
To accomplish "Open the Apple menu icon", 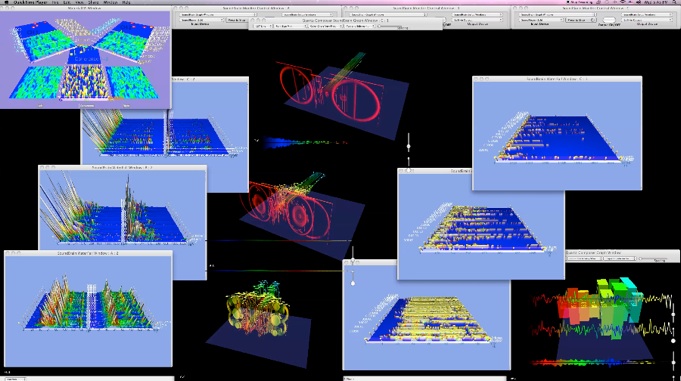I will tap(6, 2).
